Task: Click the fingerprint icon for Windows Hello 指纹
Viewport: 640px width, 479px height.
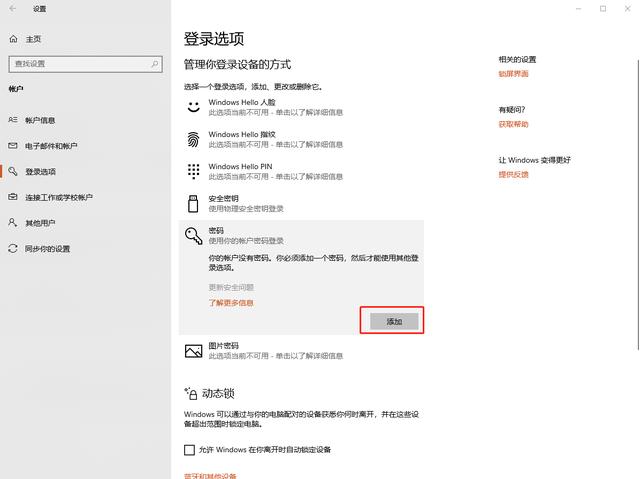Action: pyautogui.click(x=193, y=140)
